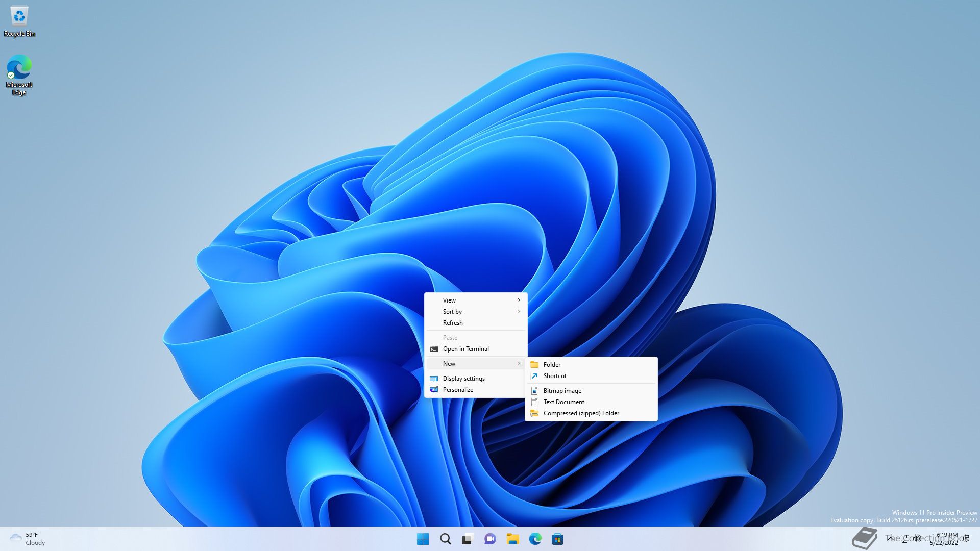Open Microsoft Store from the taskbar

pyautogui.click(x=557, y=539)
